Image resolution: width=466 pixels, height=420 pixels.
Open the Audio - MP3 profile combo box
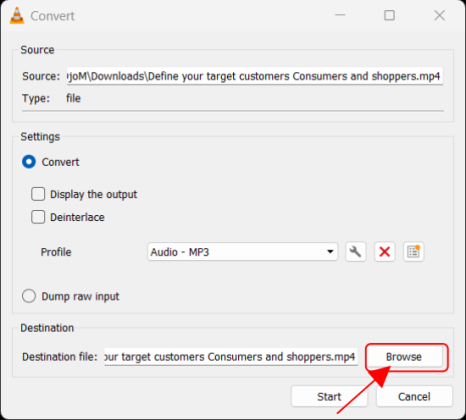tap(243, 252)
